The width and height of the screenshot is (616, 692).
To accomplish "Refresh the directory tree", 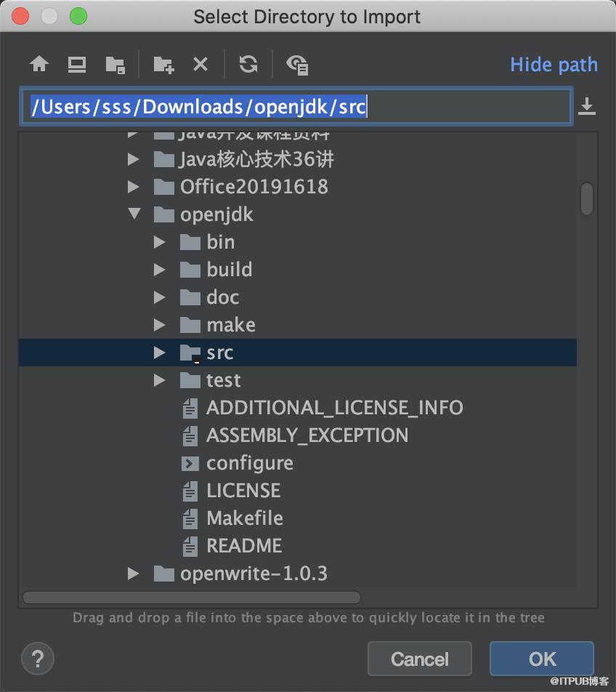I will [248, 65].
